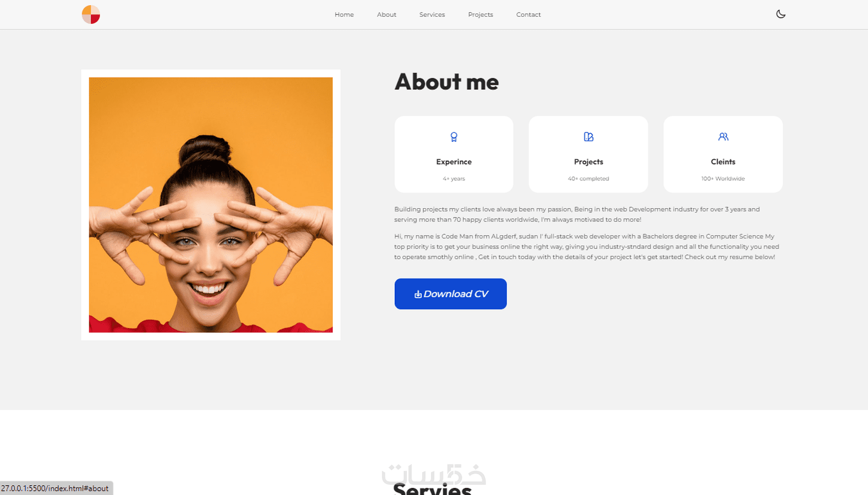868x495 pixels.
Task: Click the Download CV button
Action: click(x=450, y=294)
